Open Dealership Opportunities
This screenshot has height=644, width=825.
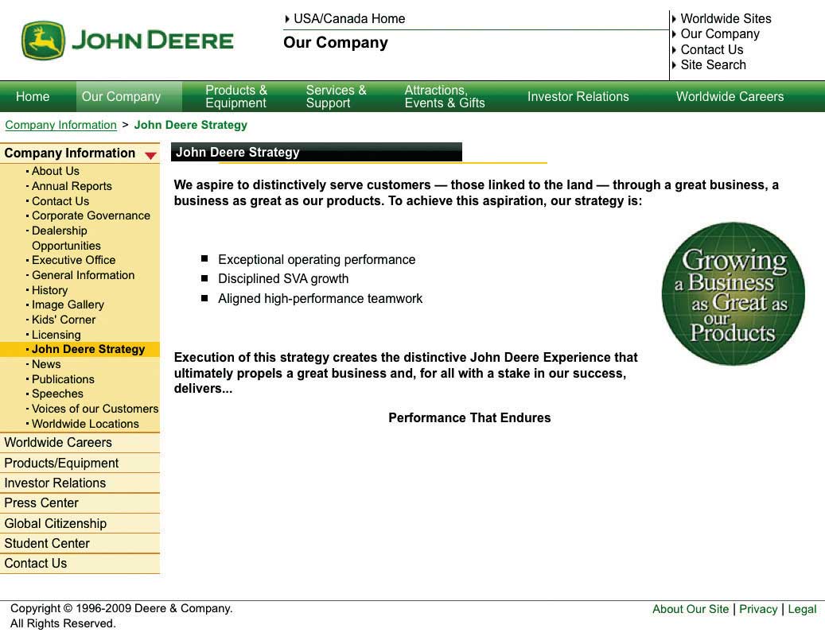pos(66,239)
